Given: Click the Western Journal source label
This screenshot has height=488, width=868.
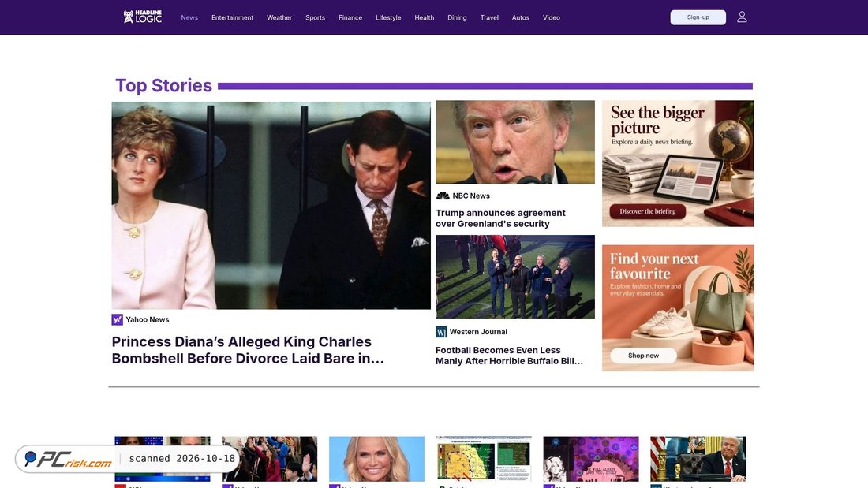Looking at the screenshot, I should click(478, 332).
